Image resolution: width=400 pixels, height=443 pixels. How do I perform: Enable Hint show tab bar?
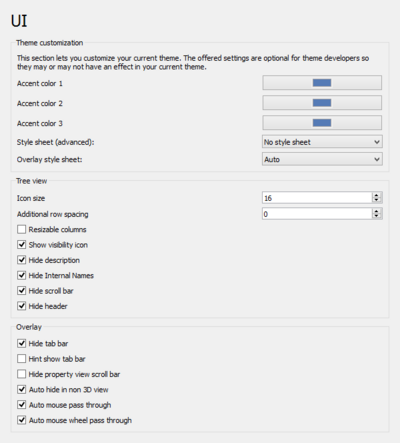pyautogui.click(x=22, y=359)
